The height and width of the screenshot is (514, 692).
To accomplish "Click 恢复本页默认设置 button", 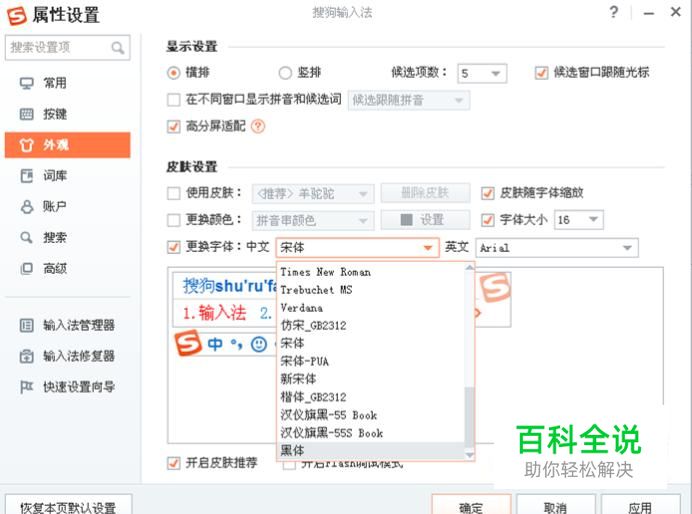I will (x=68, y=506).
